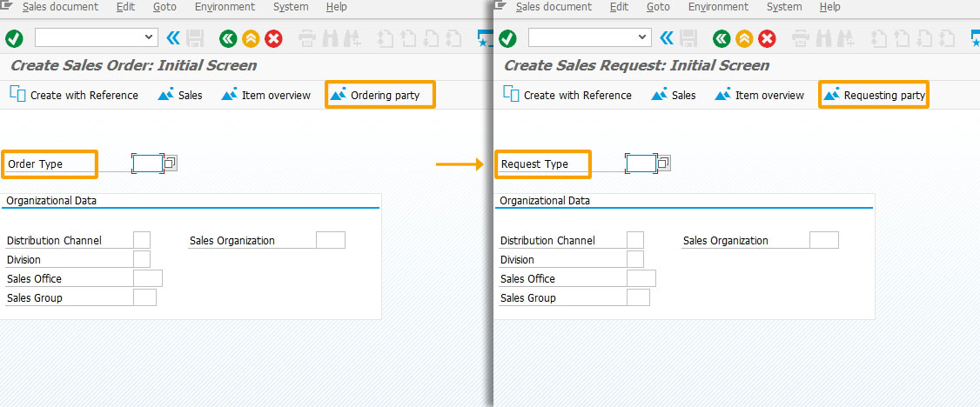980x407 pixels.
Task: Click Distribution Channel field in Sales Request window
Action: coord(635,240)
